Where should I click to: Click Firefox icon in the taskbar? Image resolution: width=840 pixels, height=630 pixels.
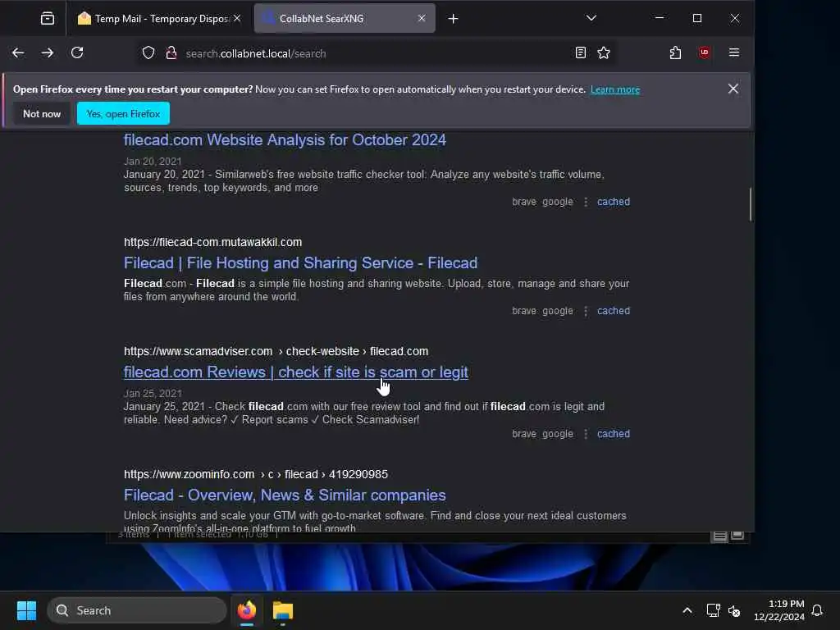coord(247,610)
